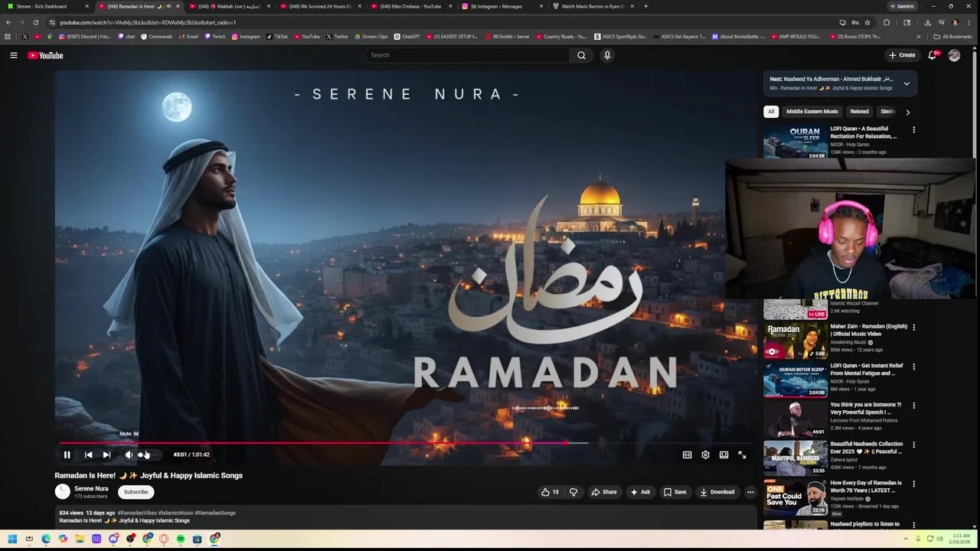980x551 pixels.
Task: Open options for You think you are Someone video
Action: (913, 406)
